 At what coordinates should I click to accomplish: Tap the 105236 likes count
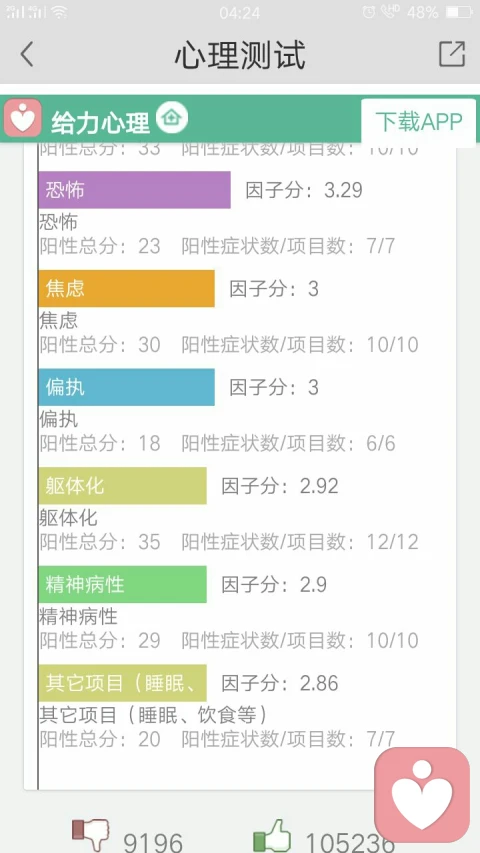pyautogui.click(x=349, y=842)
